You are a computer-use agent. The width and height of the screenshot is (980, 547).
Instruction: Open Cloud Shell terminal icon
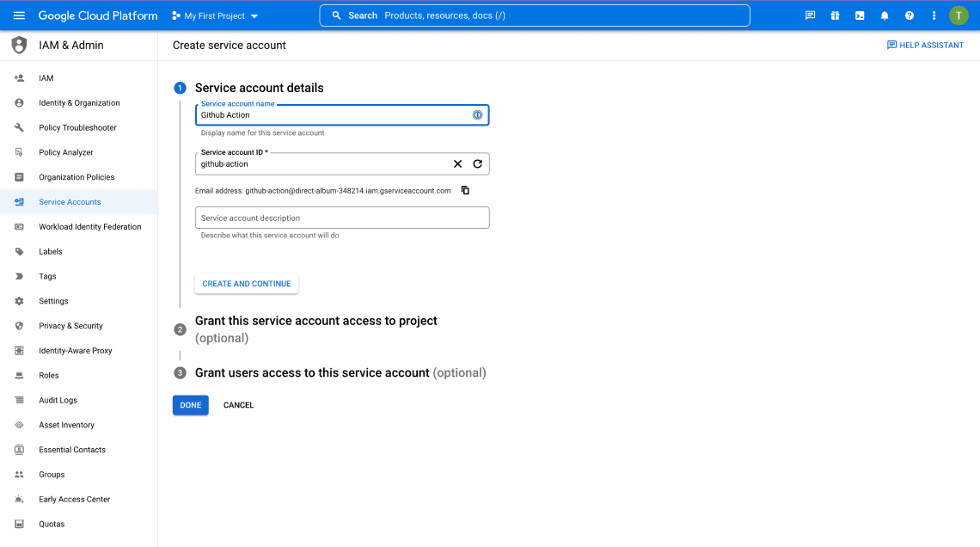coord(860,15)
